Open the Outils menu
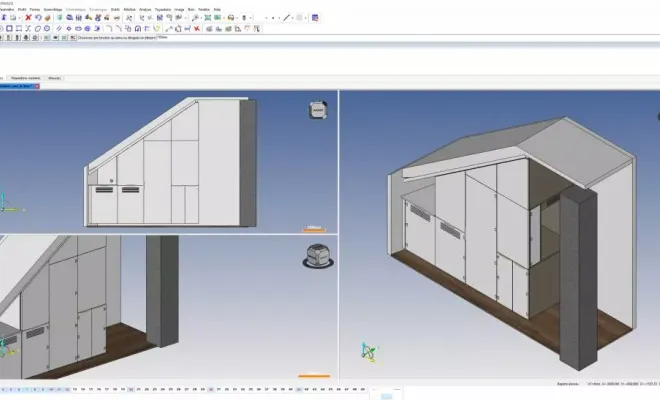The width and height of the screenshot is (660, 400). (x=115, y=9)
